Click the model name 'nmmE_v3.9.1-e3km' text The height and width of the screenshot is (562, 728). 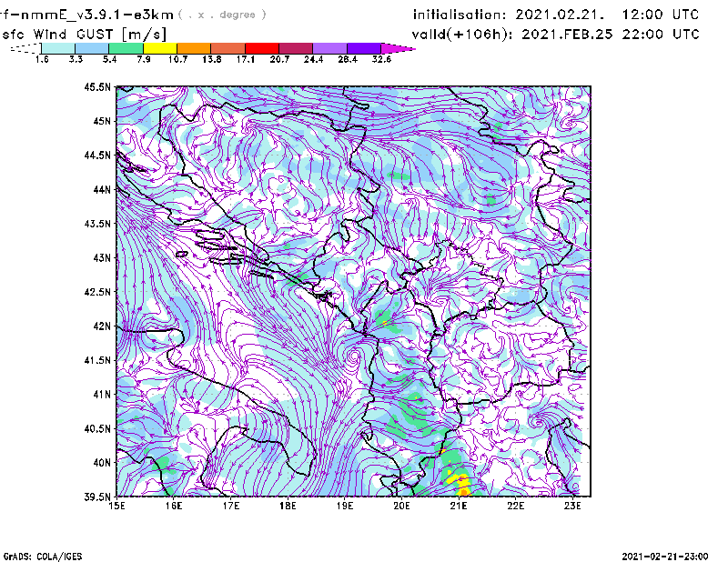(97, 15)
